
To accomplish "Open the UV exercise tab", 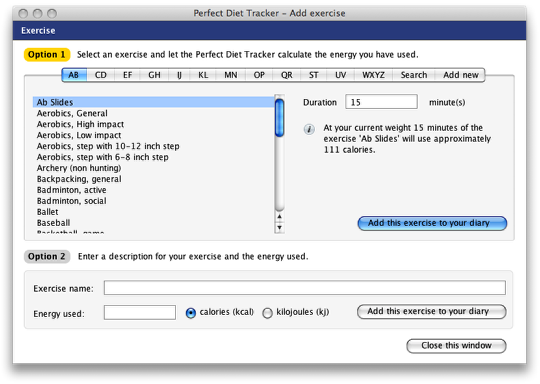I will pyautogui.click(x=341, y=75).
